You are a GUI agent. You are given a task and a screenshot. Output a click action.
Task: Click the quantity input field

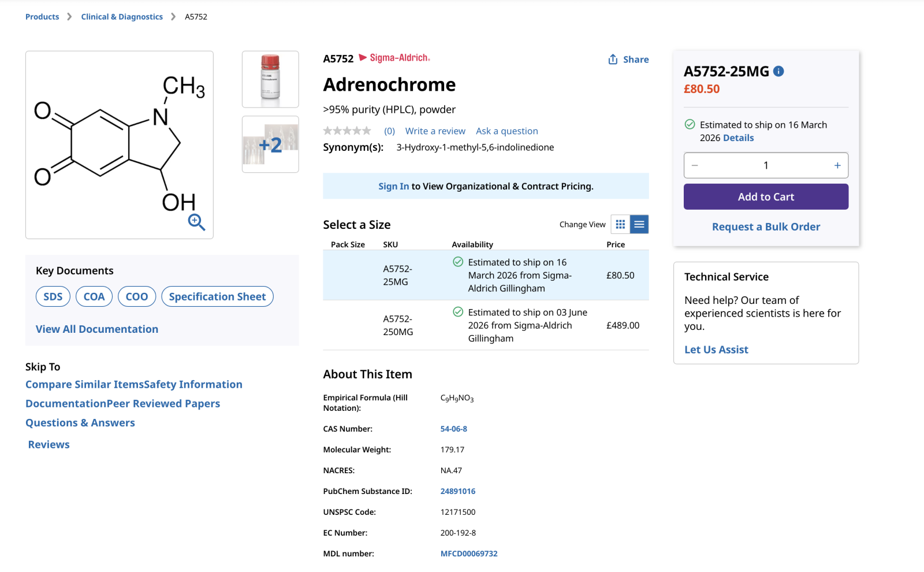pos(766,165)
